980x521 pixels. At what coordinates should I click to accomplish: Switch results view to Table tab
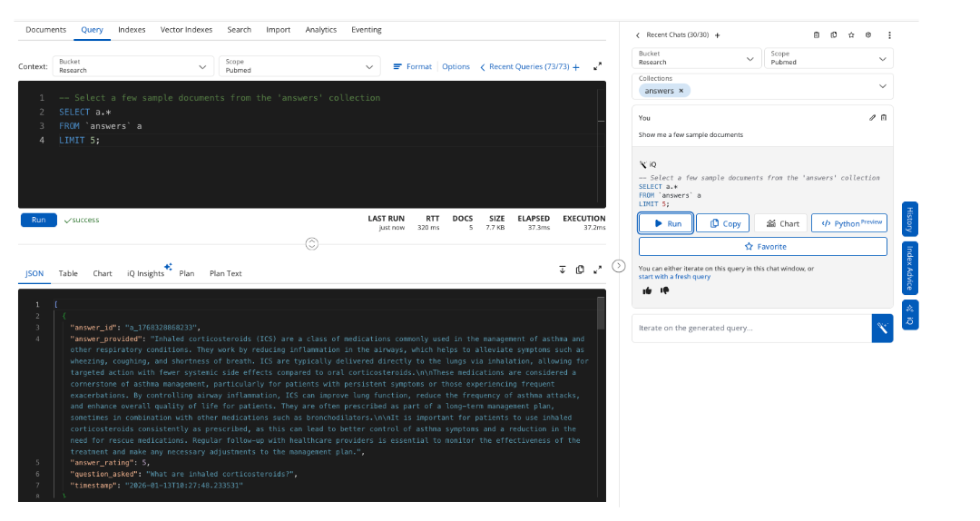(68, 273)
